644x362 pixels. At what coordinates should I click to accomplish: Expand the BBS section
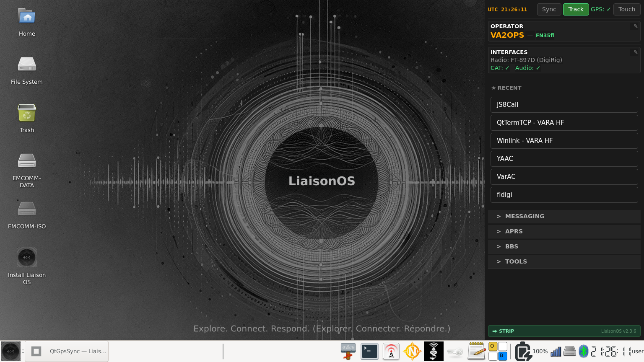[x=564, y=246]
